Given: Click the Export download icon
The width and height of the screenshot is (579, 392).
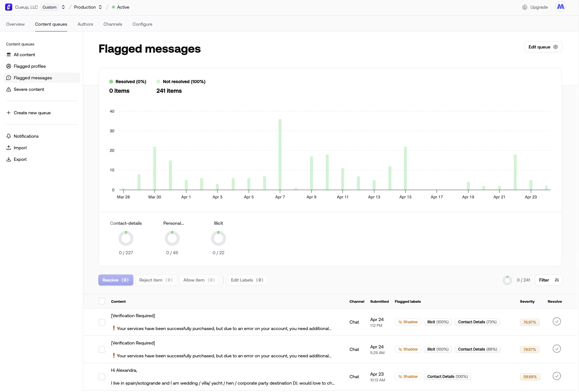Looking at the screenshot, I should click(x=9, y=159).
